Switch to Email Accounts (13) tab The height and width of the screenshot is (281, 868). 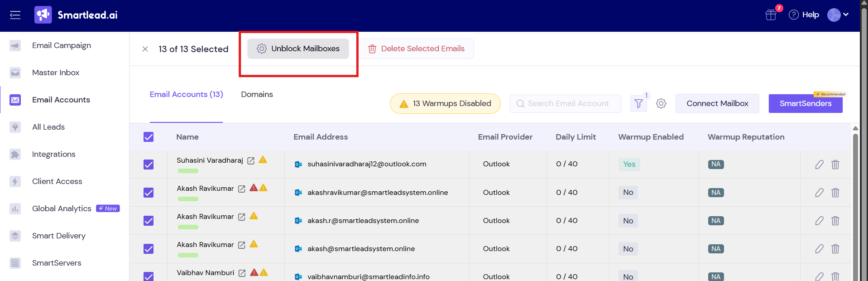(186, 94)
